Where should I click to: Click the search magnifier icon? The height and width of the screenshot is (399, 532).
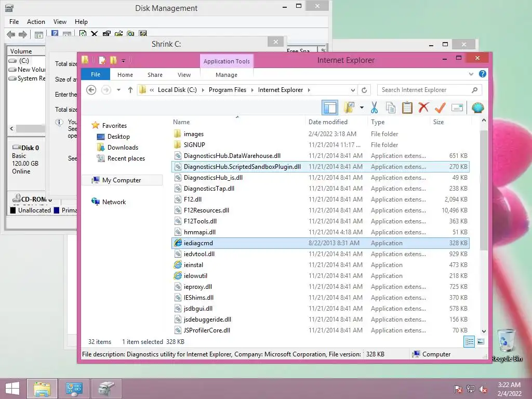[x=475, y=90]
